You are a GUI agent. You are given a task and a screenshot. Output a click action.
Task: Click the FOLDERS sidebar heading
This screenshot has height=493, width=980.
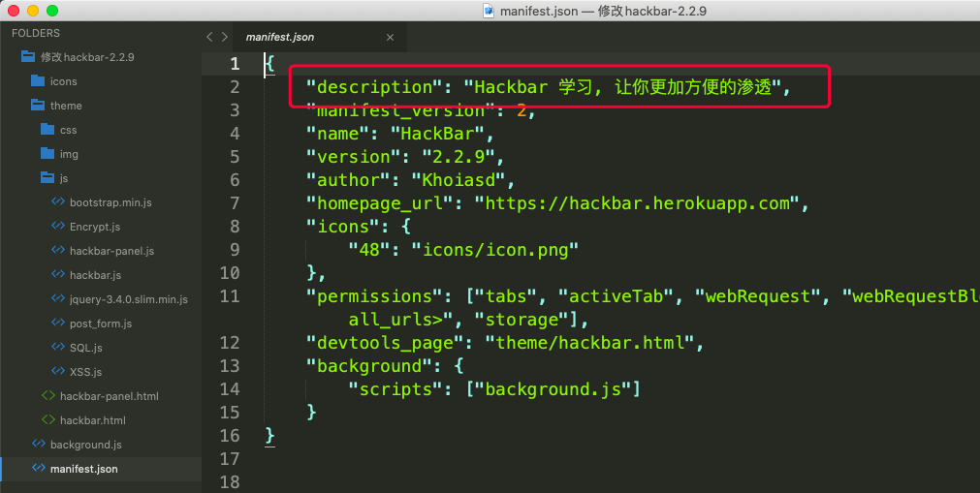tap(36, 33)
